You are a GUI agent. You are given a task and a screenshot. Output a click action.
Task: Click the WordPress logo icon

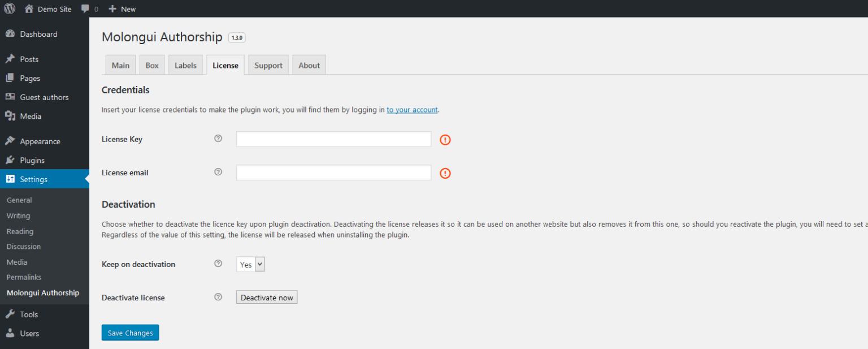tap(10, 8)
